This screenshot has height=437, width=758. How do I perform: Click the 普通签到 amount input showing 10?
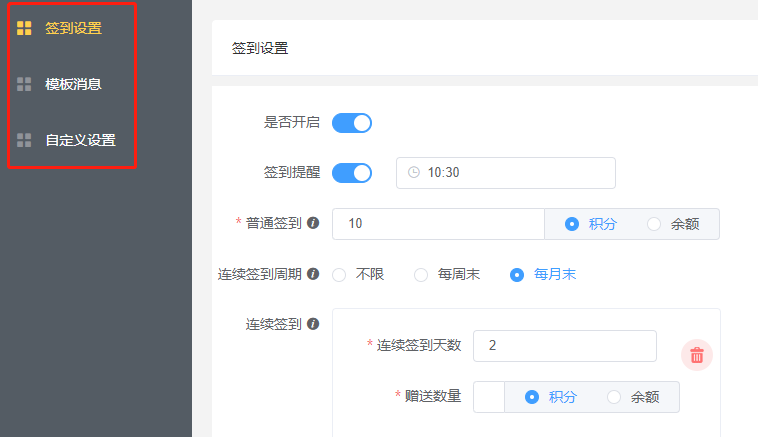pos(438,224)
